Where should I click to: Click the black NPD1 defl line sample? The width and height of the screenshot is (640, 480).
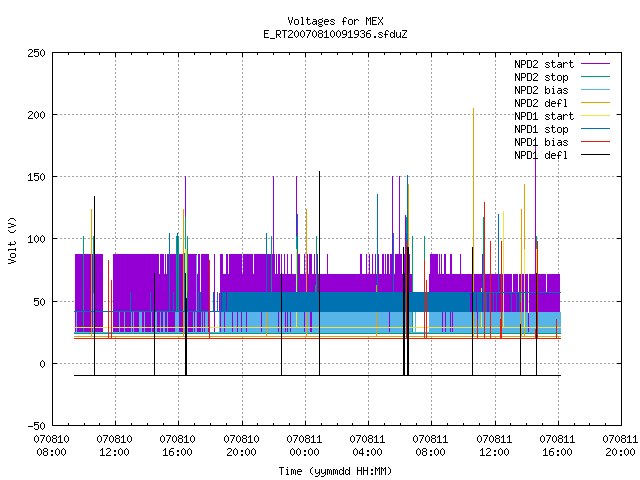(595, 155)
